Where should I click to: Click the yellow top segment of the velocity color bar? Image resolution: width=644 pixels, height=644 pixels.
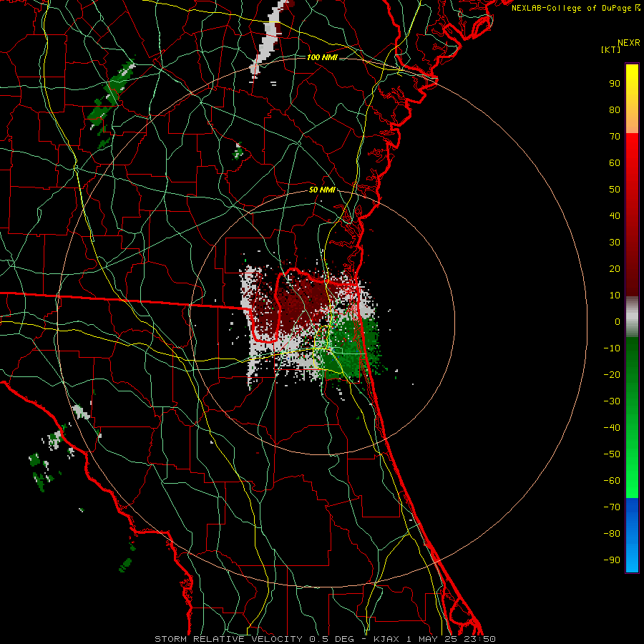(x=632, y=99)
